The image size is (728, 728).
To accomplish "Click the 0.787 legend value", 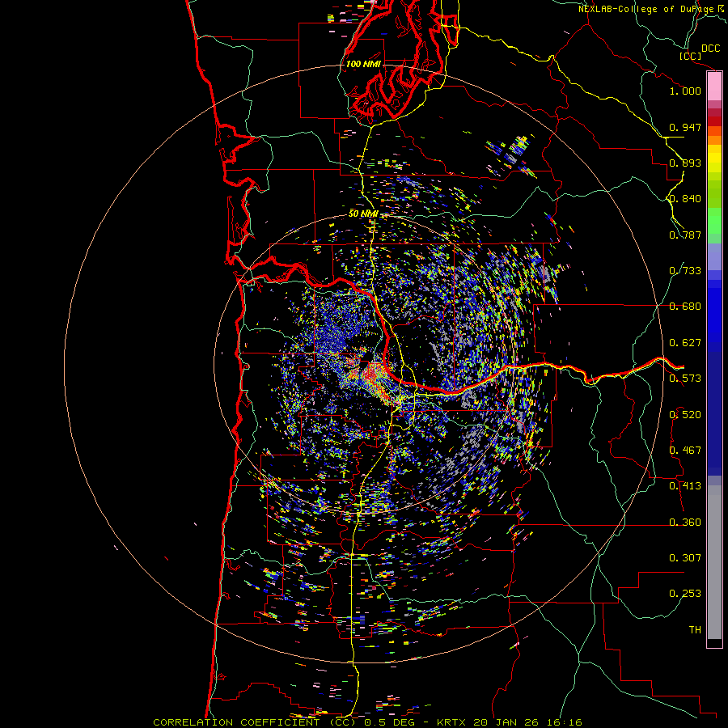I will [x=685, y=235].
